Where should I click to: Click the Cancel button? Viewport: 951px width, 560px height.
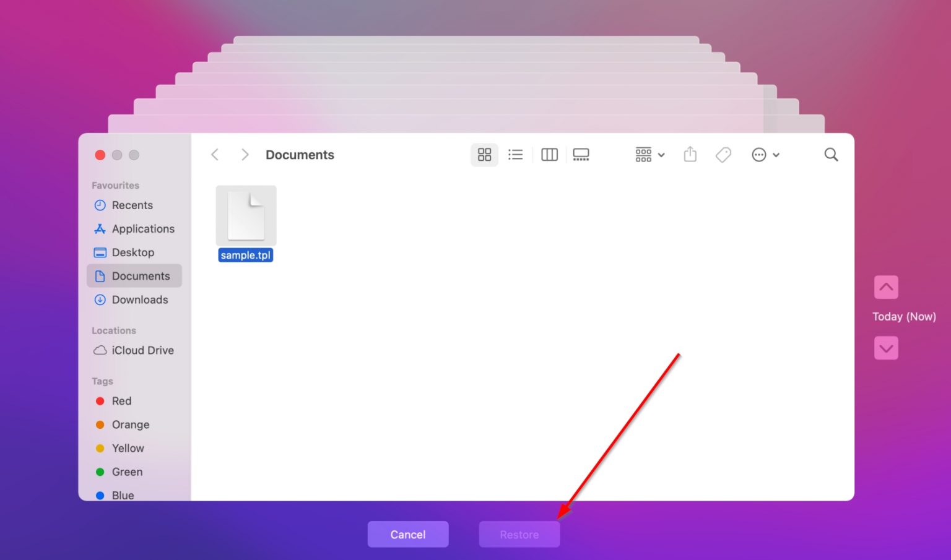(x=408, y=534)
